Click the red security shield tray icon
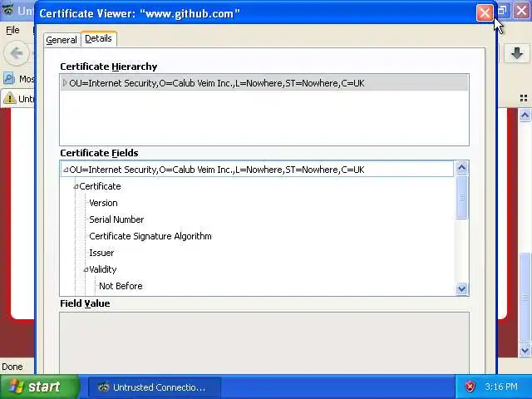Image resolution: width=532 pixels, height=399 pixels. [x=470, y=387]
